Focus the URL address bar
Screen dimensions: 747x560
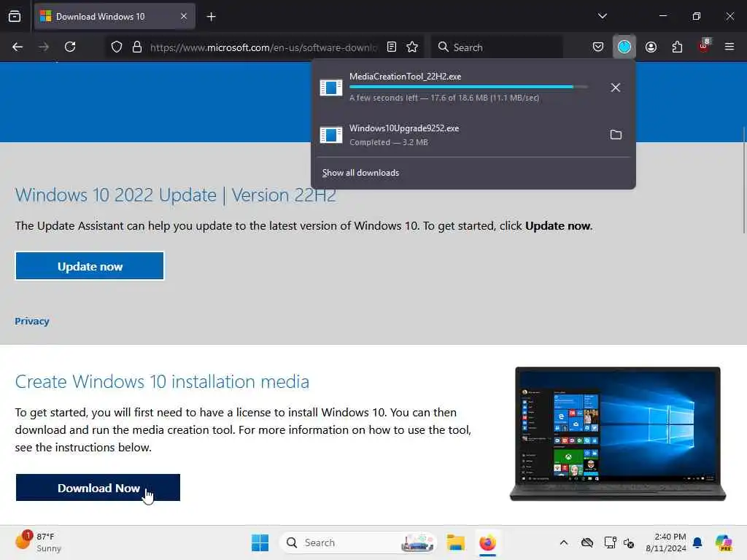tap(263, 47)
